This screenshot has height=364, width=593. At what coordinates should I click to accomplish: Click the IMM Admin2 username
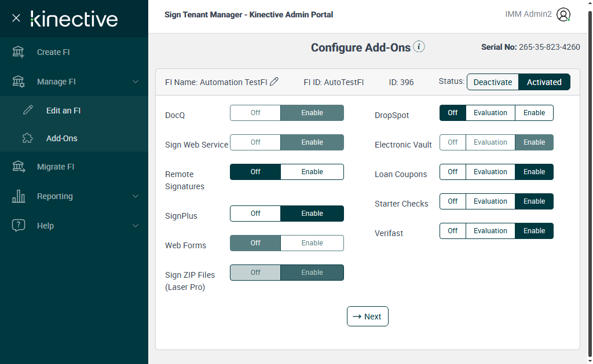click(528, 14)
